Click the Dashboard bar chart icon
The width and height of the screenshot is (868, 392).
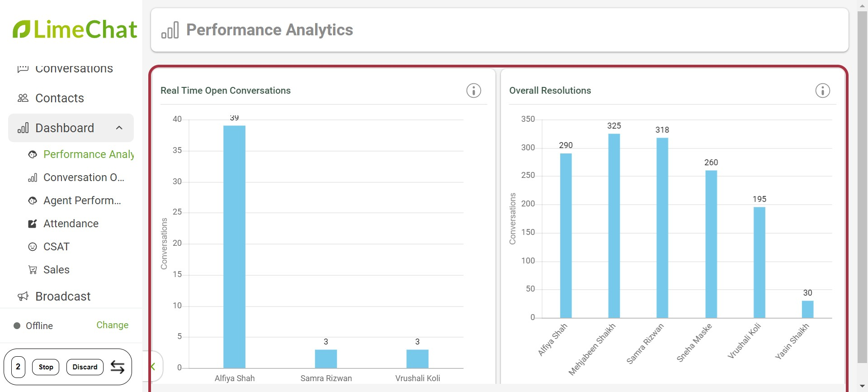pos(23,128)
